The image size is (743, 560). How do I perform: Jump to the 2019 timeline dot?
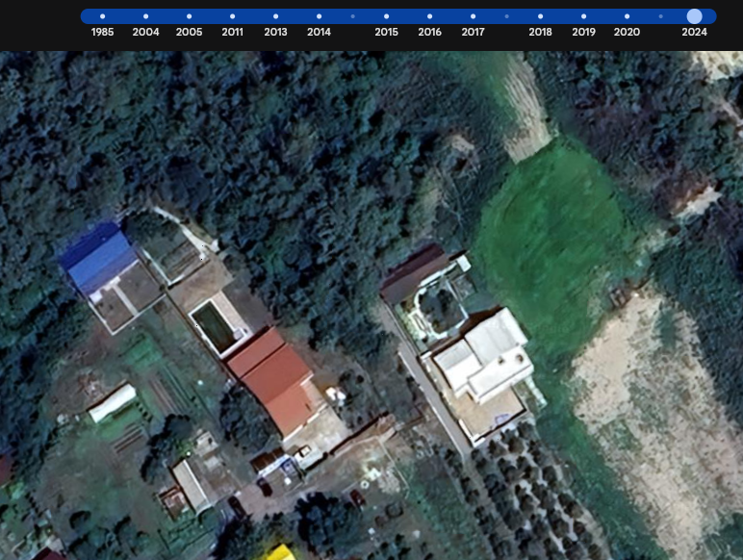tap(583, 16)
